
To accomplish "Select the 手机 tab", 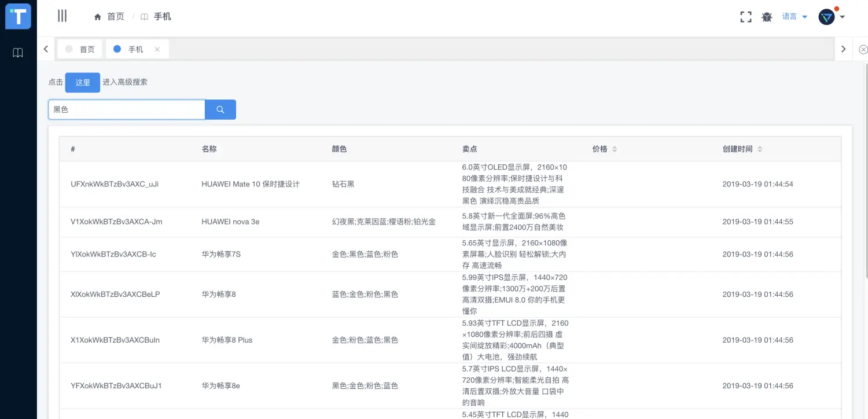I will (x=137, y=49).
